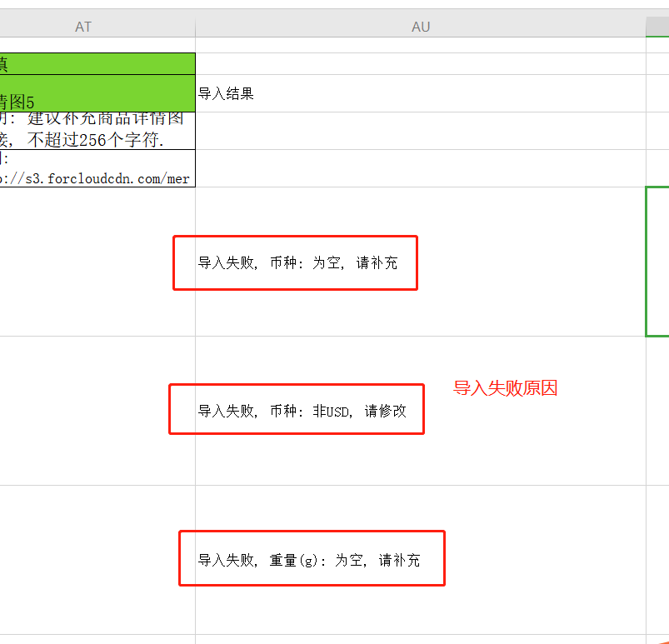This screenshot has width=669, height=644.
Task: Click the red annotation text 导入失败原因
Action: 505,388
